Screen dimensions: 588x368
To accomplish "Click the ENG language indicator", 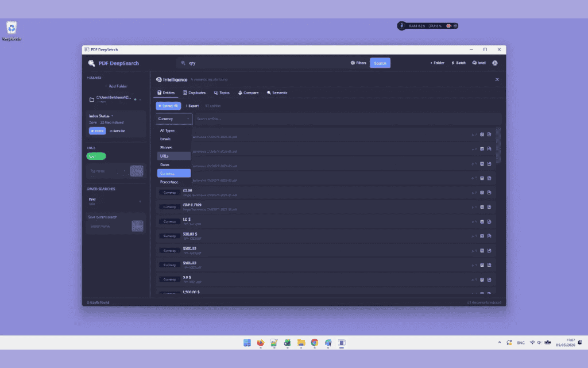I will coord(520,343).
